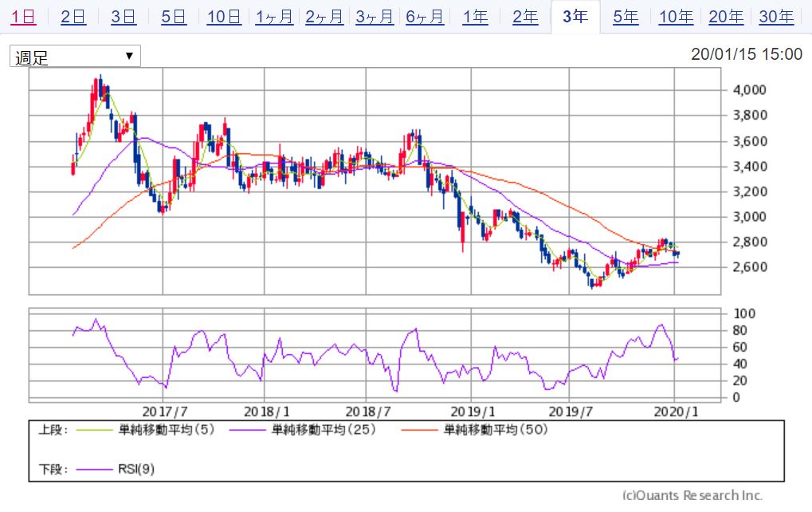The image size is (812, 512).
Task: Open the 6ヶ月 chart tab
Action: [425, 17]
